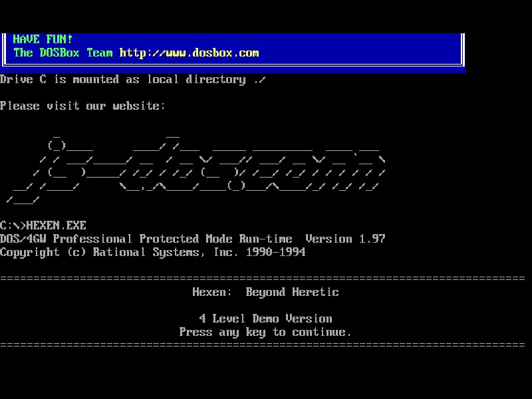
Task: Select the "Hexen: Beyond Heretic" title
Action: pos(265,292)
